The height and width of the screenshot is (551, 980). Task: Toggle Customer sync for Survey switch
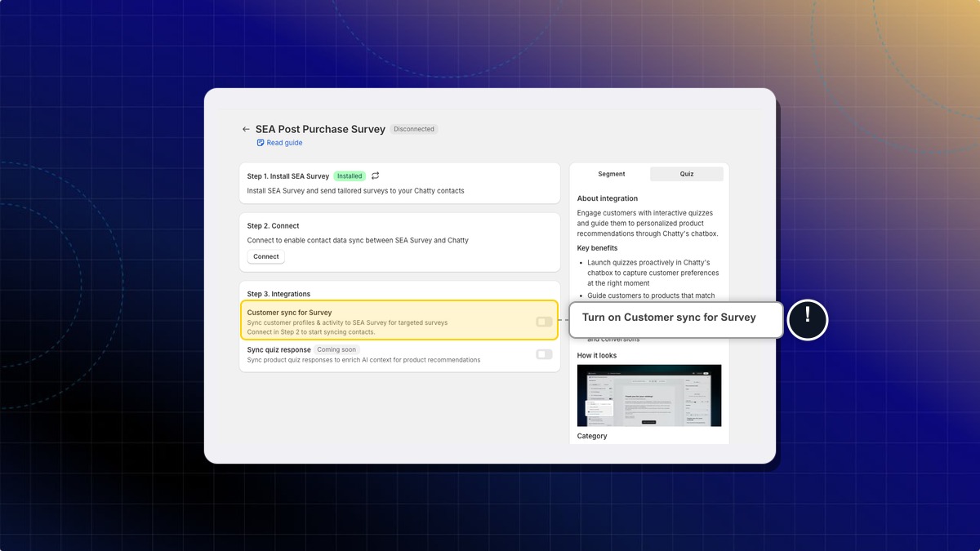point(544,322)
